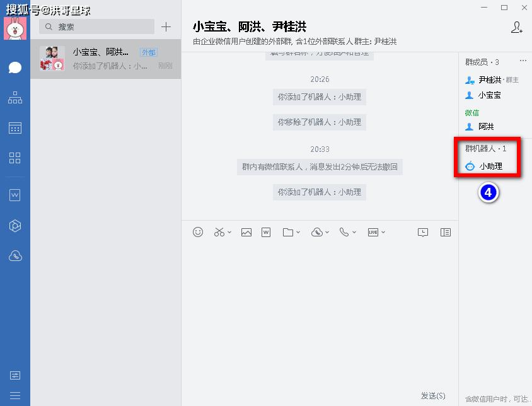Image resolution: width=532 pixels, height=406 pixels.
Task: Click the 发送(S) send button
Action: coord(433,395)
